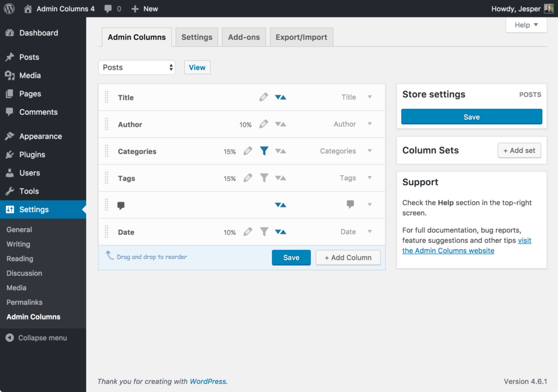Toggle inline edit pencil for Tags
Viewport: 558px width, 392px height.
248,177
